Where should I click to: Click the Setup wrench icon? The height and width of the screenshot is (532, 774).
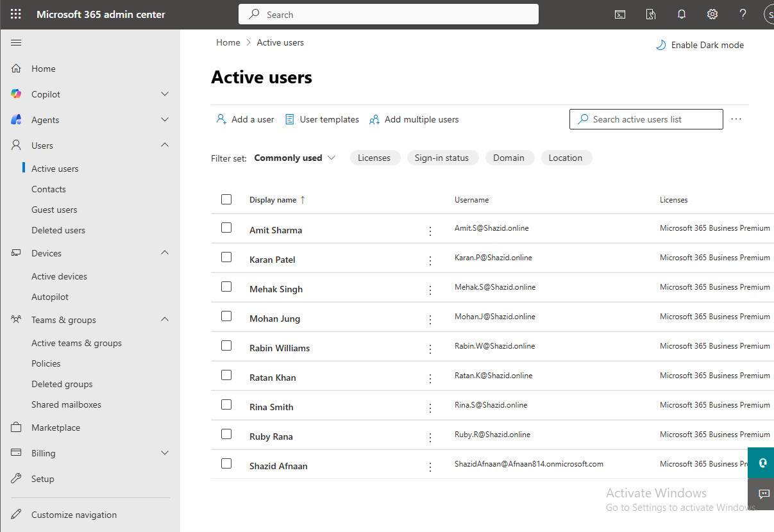coord(17,479)
